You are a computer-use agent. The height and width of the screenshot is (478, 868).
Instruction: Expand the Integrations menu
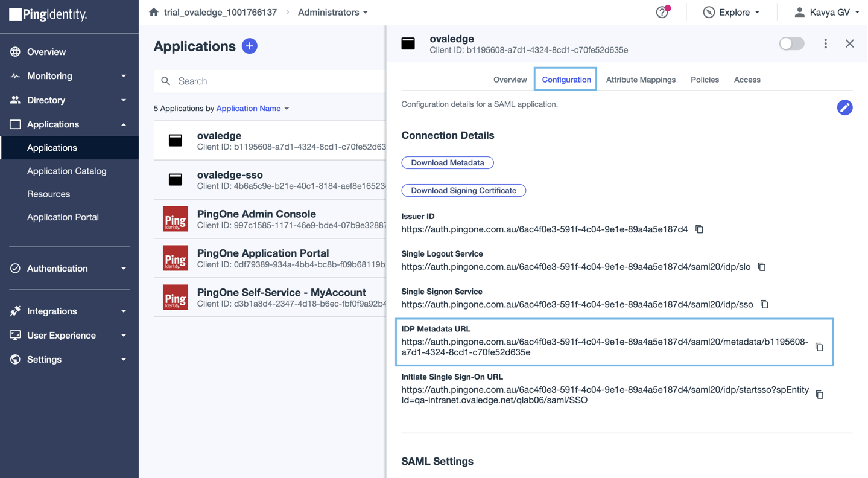tap(124, 311)
